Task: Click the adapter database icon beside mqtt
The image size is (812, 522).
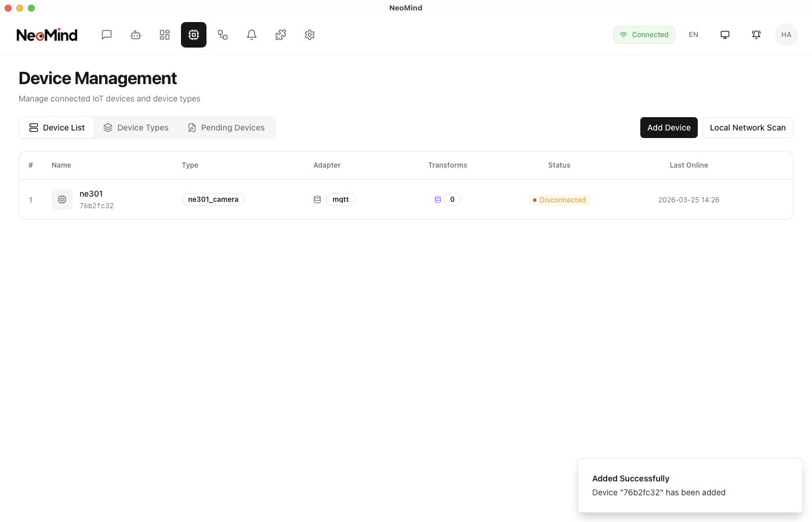Action: 317,199
